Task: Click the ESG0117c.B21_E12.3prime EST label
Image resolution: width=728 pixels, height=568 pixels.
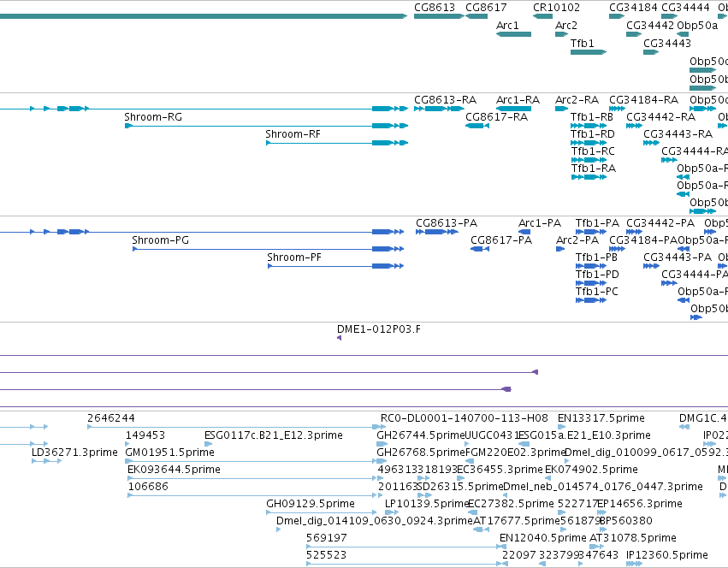Action: [x=274, y=435]
